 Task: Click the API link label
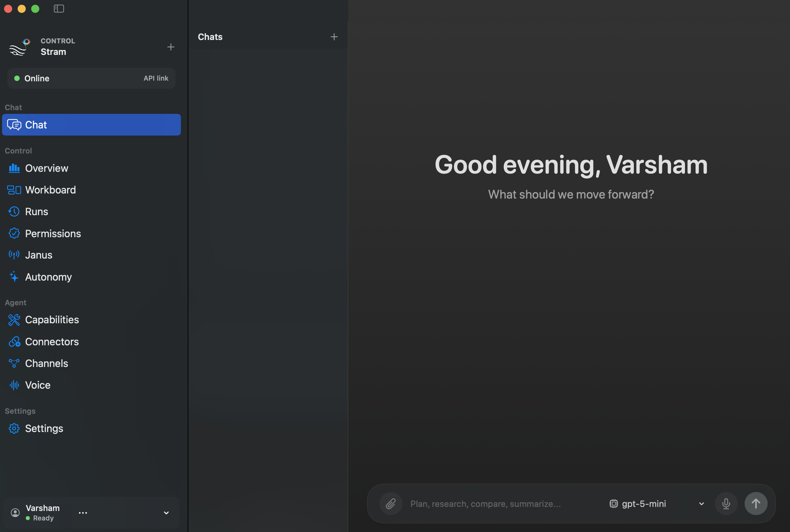click(x=156, y=78)
